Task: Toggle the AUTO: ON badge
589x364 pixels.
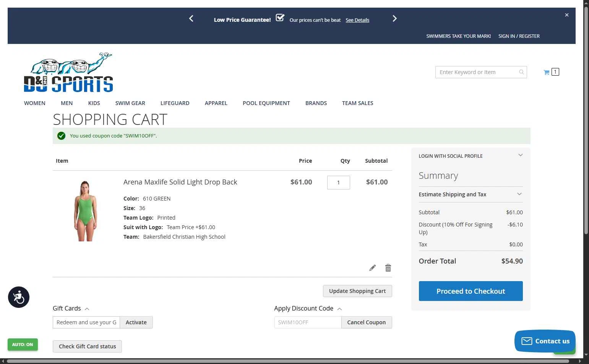Action: click(23, 345)
